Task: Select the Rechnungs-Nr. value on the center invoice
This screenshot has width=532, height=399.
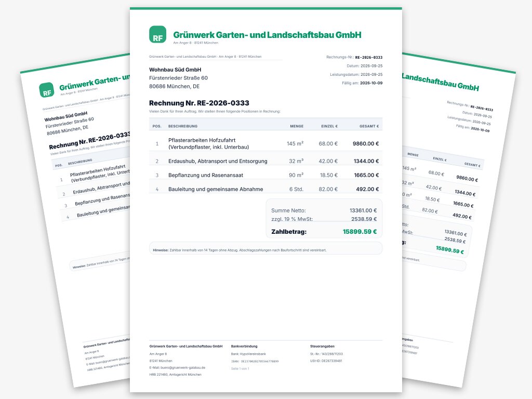Action: coord(369,57)
